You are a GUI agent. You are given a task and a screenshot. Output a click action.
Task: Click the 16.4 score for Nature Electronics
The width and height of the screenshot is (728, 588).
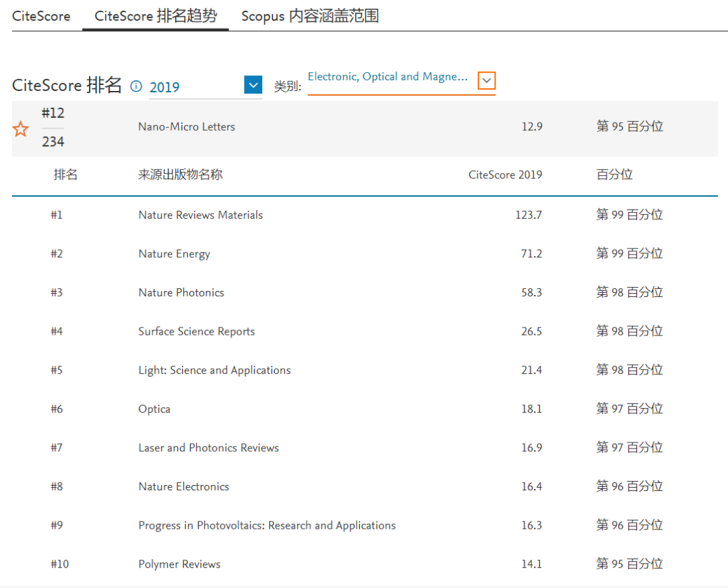(531, 486)
